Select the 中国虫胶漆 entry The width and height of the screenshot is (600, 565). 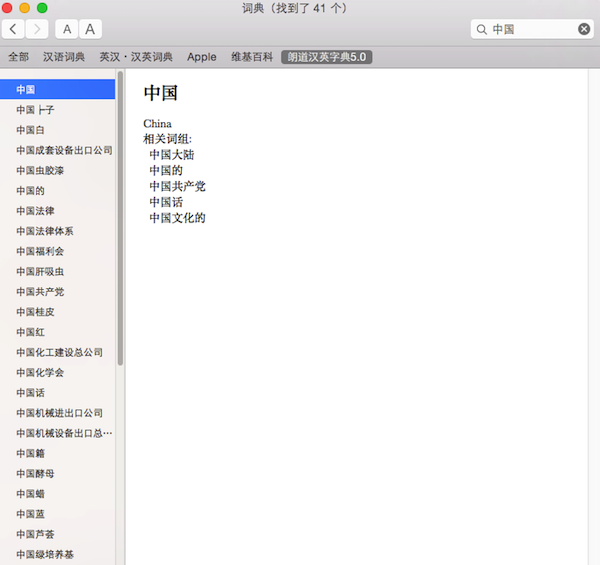[57, 171]
